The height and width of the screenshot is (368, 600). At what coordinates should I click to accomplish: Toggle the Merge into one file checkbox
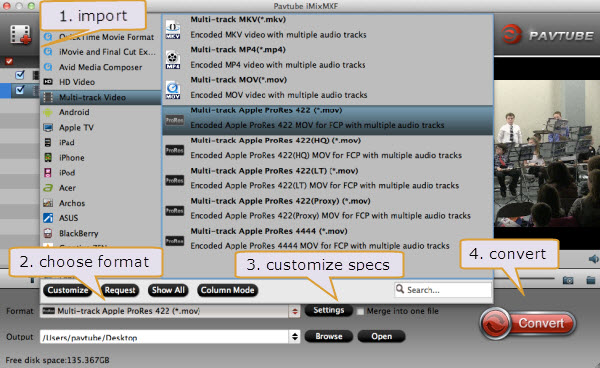[360, 311]
